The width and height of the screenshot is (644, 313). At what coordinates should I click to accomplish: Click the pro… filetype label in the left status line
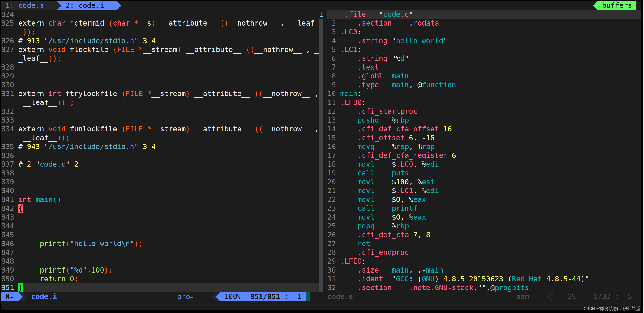[185, 296]
